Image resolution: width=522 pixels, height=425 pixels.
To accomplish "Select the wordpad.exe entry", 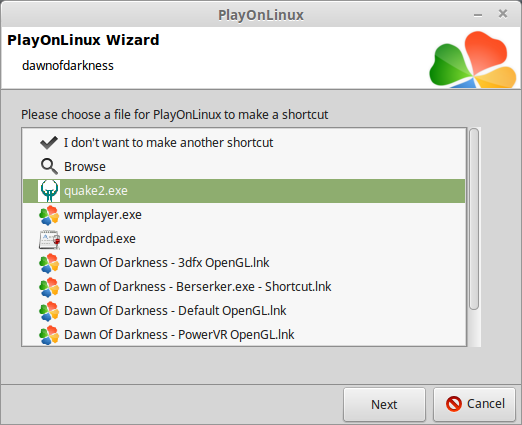I will click(100, 239).
